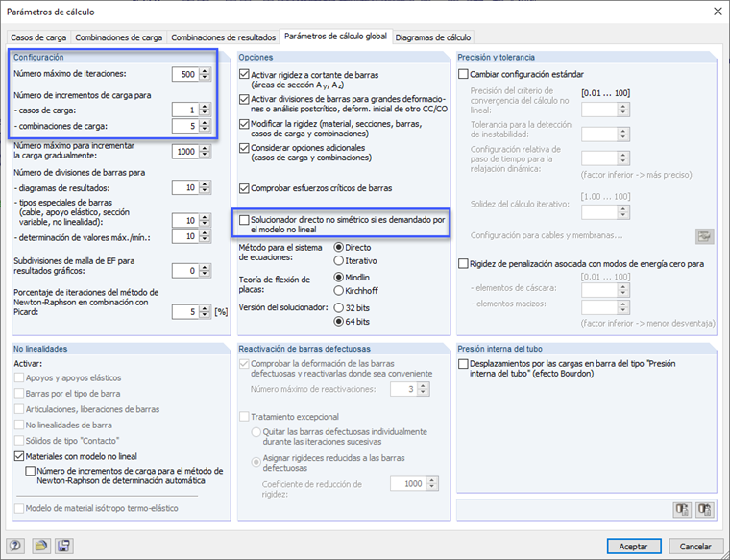Adjust the tipos especiales de barras spinner arrows
This screenshot has height=560, width=730.
click(205, 220)
